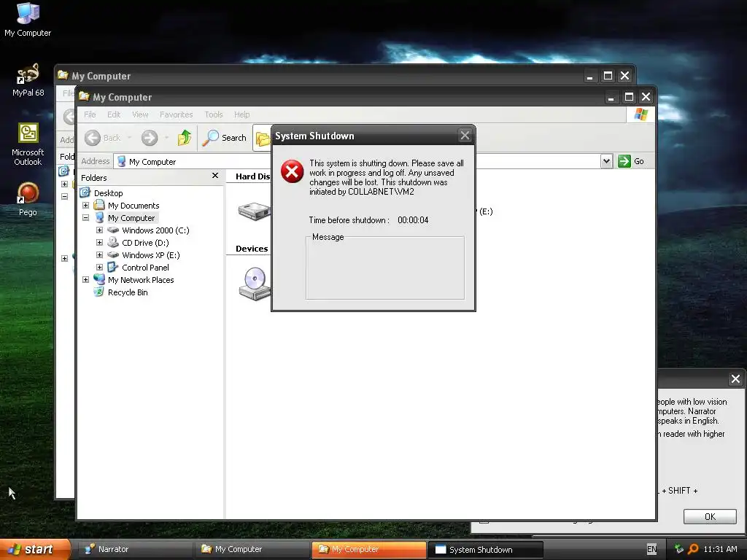Collapse the My Computer tree node
This screenshot has width=747, height=560.
click(x=86, y=217)
